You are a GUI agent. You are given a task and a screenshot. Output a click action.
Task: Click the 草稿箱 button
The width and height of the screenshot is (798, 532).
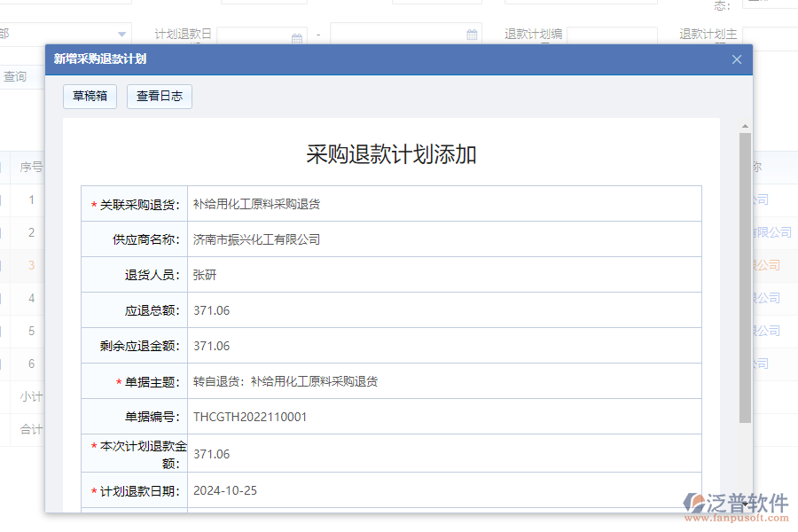(x=89, y=96)
